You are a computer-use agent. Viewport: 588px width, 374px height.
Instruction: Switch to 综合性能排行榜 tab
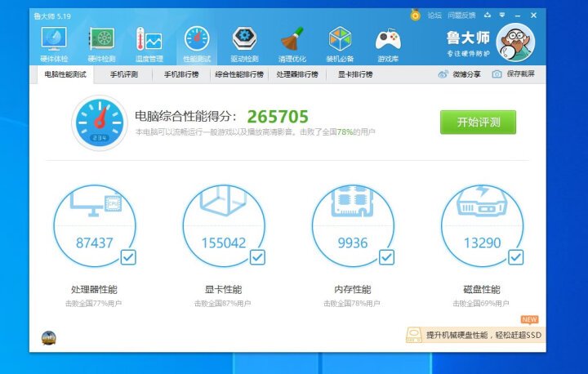point(239,74)
